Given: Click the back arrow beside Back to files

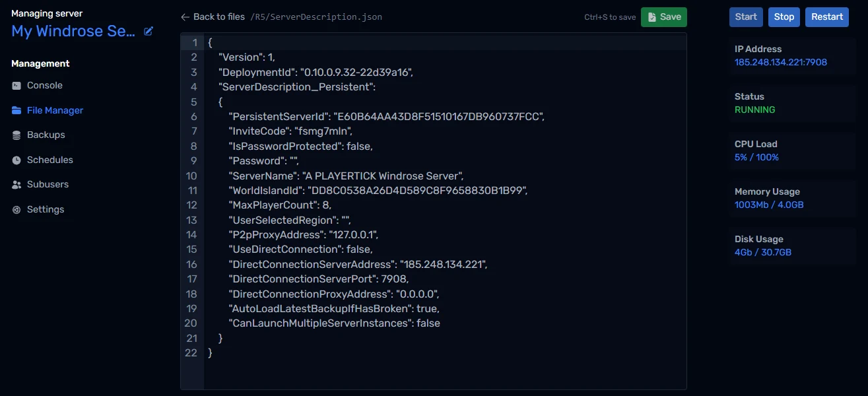Looking at the screenshot, I should [x=185, y=17].
